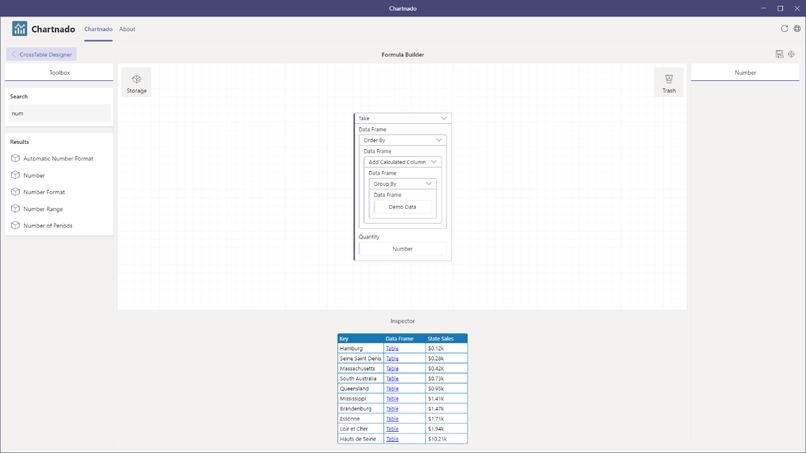Open the Table link in the Hauts de Seine row
The height and width of the screenshot is (453, 806).
[x=392, y=439]
